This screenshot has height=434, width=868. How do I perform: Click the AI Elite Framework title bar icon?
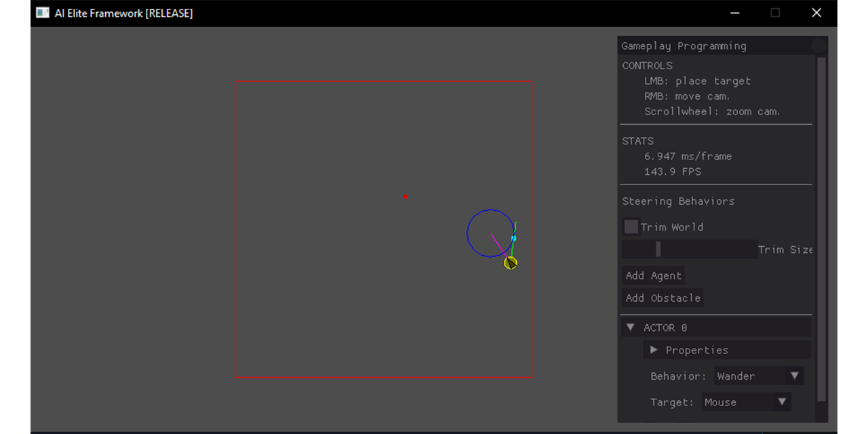(41, 12)
